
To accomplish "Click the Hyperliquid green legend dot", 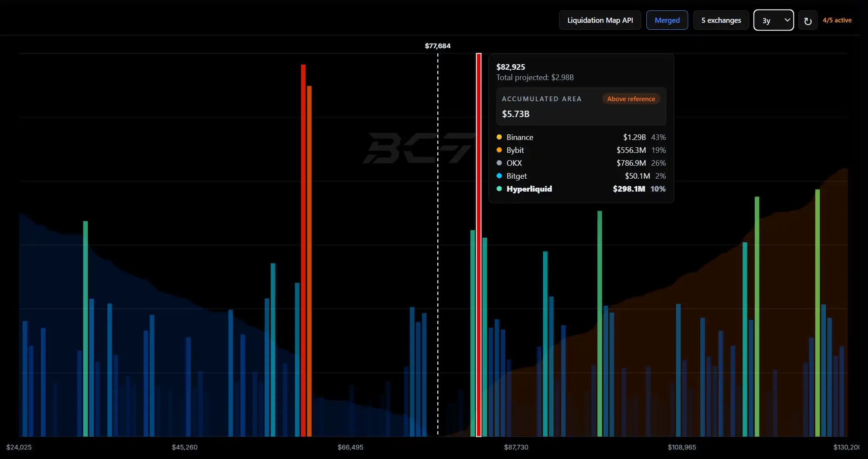I will [x=499, y=189].
